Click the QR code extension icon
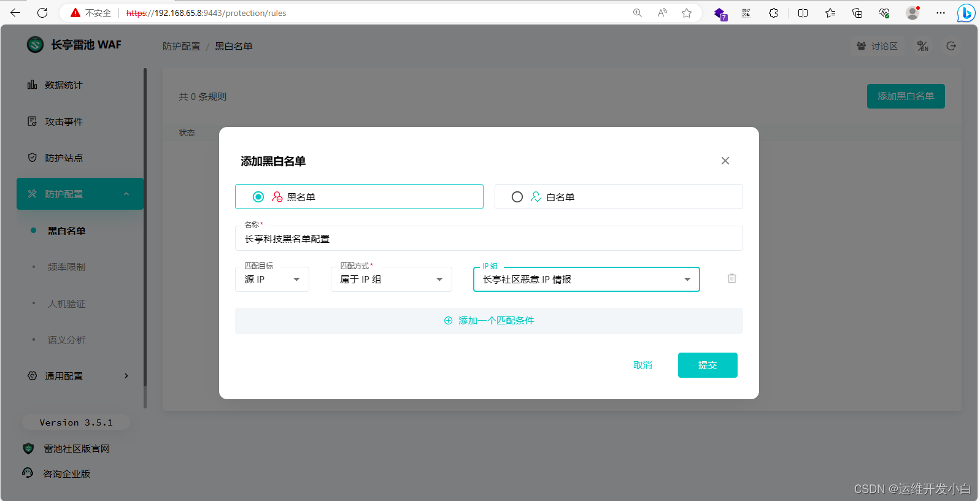This screenshot has height=501, width=980. coord(746,13)
